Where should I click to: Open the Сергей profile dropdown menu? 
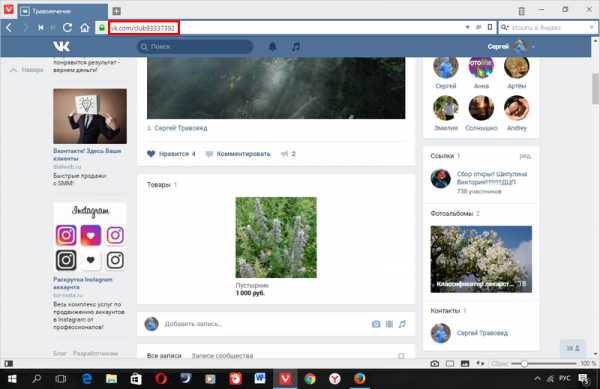pyautogui.click(x=511, y=47)
